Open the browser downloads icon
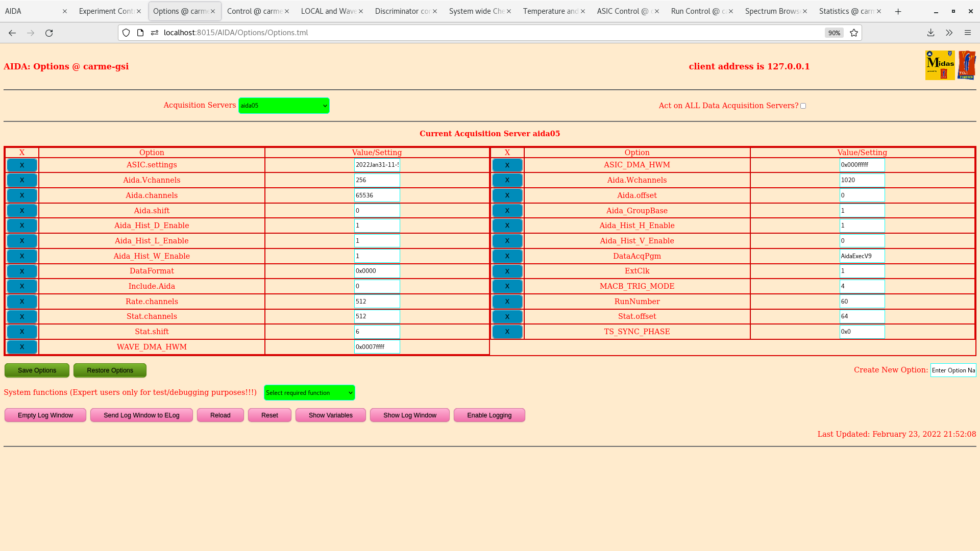980x551 pixels. tap(930, 33)
